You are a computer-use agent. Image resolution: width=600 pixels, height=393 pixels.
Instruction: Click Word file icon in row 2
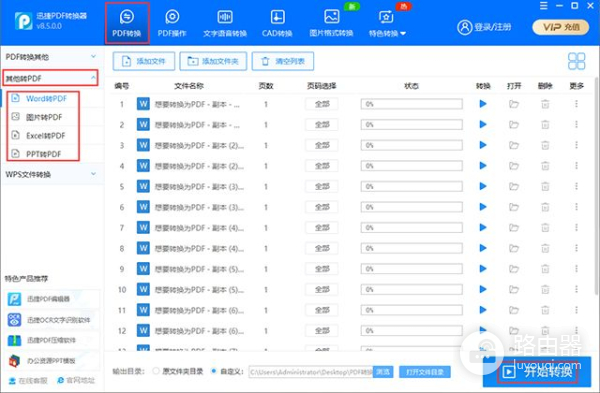pos(143,124)
